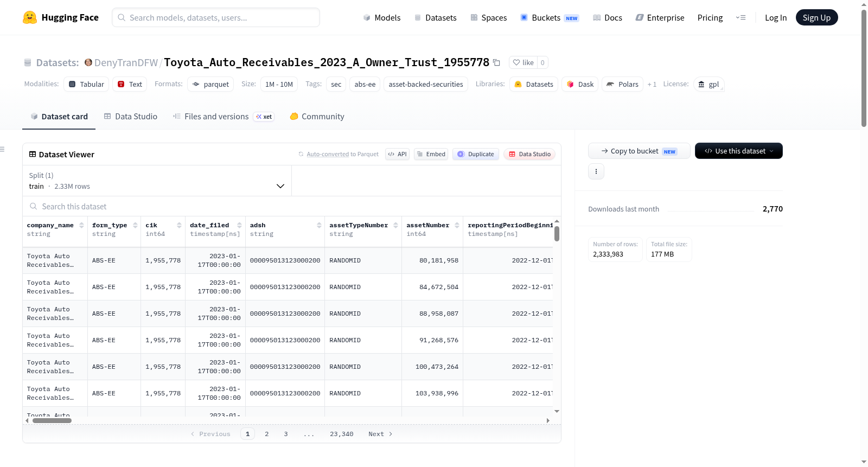Viewport: 868px width, 467px height.
Task: Open Spaces in the top navigation
Action: tap(489, 17)
